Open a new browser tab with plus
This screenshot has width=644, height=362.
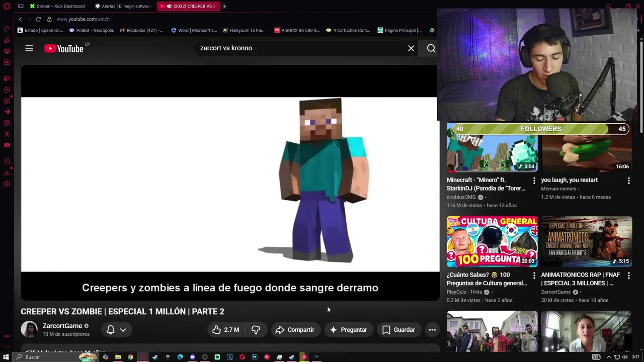click(x=224, y=6)
